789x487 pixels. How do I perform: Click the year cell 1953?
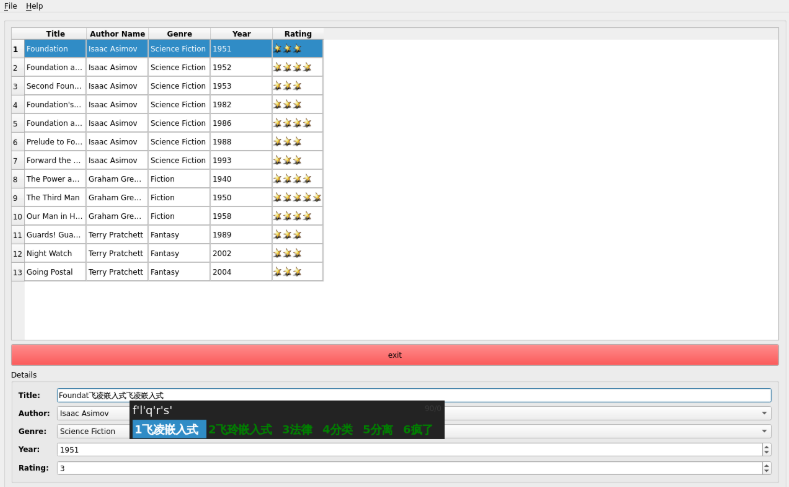[x=241, y=86]
